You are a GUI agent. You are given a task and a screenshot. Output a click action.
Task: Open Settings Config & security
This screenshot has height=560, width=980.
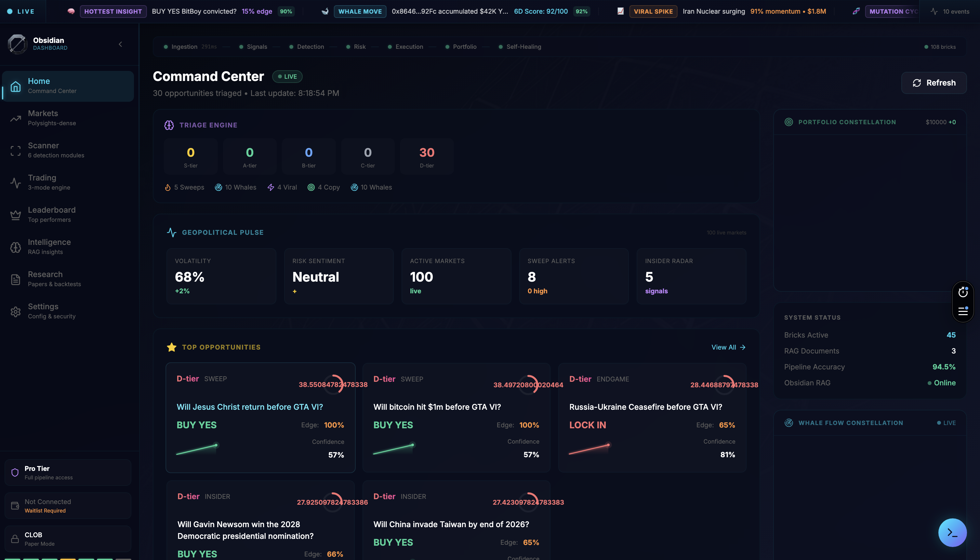point(15,312)
